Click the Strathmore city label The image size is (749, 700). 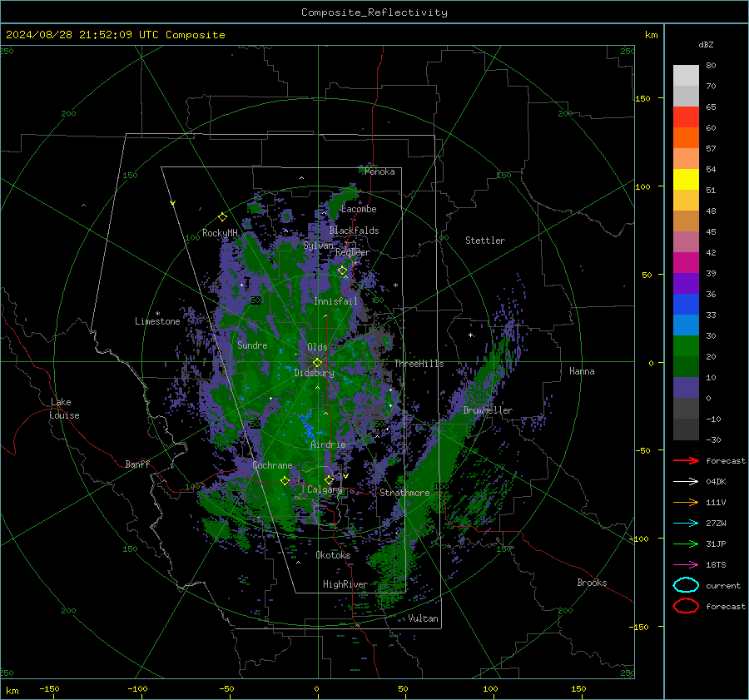click(x=404, y=493)
